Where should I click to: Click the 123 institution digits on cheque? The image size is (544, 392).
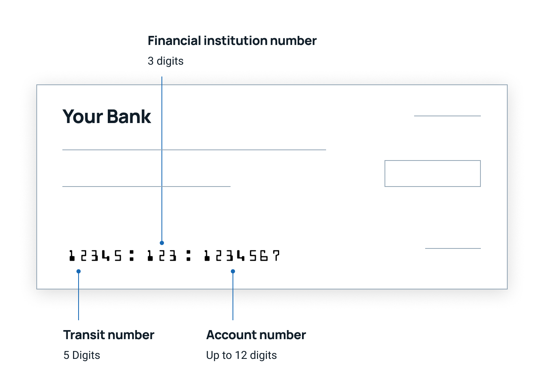(161, 256)
